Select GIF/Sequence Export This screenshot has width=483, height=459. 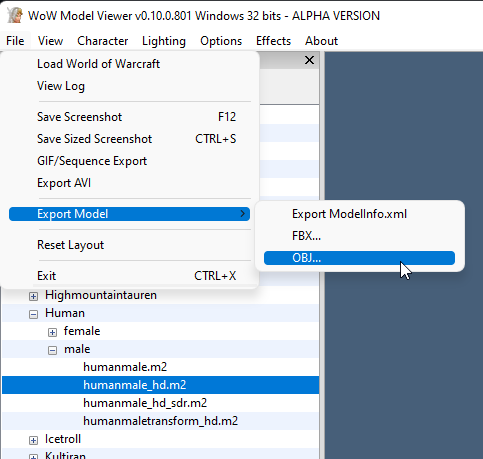129,161
